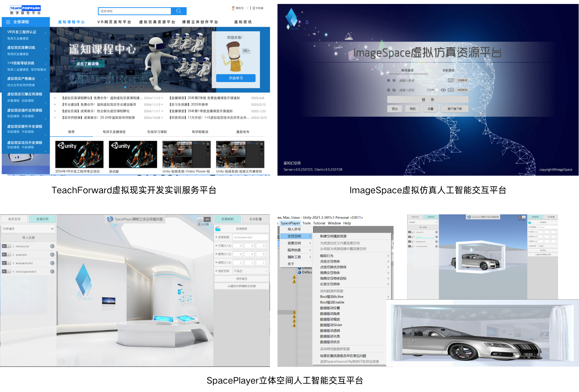Viewport: 579px width, 392px height.
Task: Open virtual keyboard icon for 密码 field
Action: pos(451,90)
